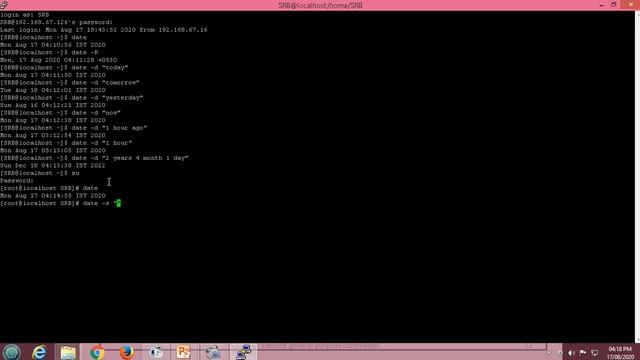This screenshot has height=360, width=640.
Task: Open File Explorer from the taskbar
Action: tap(68, 352)
